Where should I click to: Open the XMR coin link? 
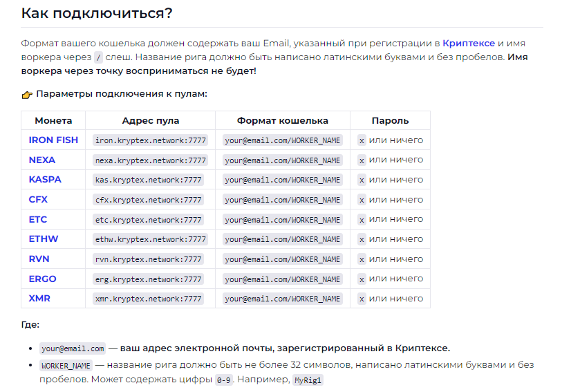point(39,299)
